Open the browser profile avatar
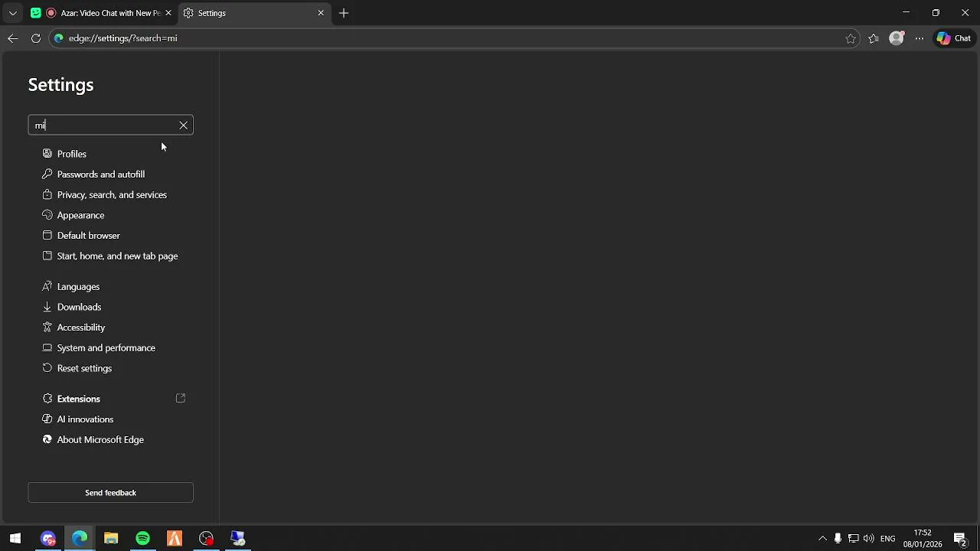Screen dimensions: 980x551 click(897, 38)
